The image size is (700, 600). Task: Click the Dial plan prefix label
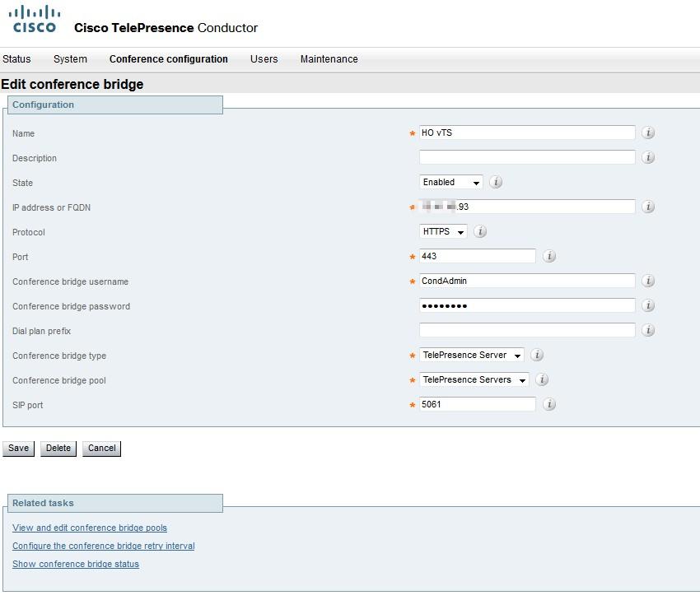coord(41,331)
